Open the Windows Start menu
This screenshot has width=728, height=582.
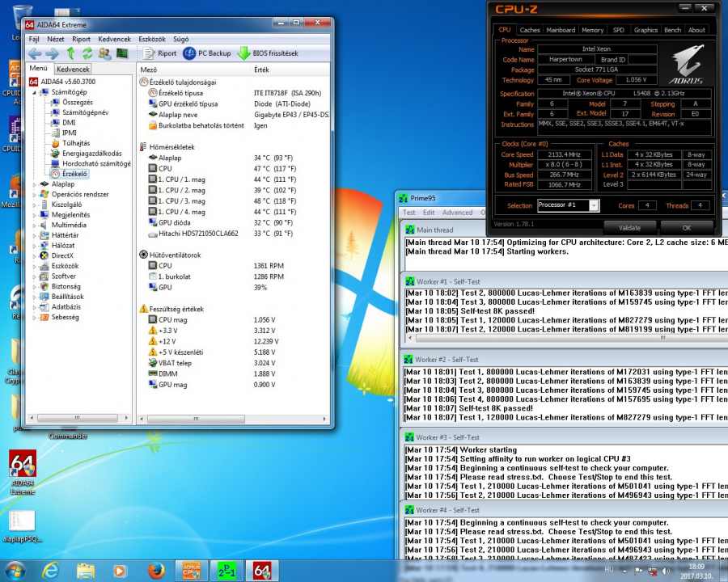pos(15,571)
